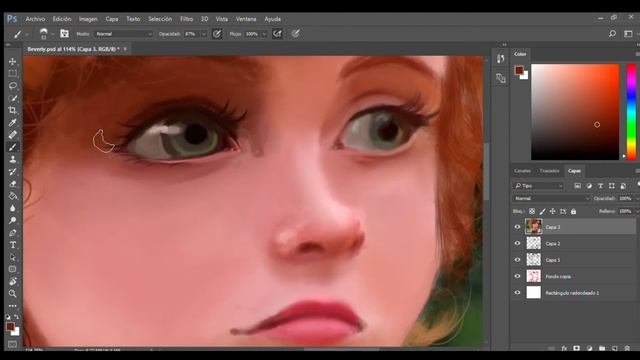The width and height of the screenshot is (640, 360).
Task: Select the Hand tool
Action: [x=13, y=281]
